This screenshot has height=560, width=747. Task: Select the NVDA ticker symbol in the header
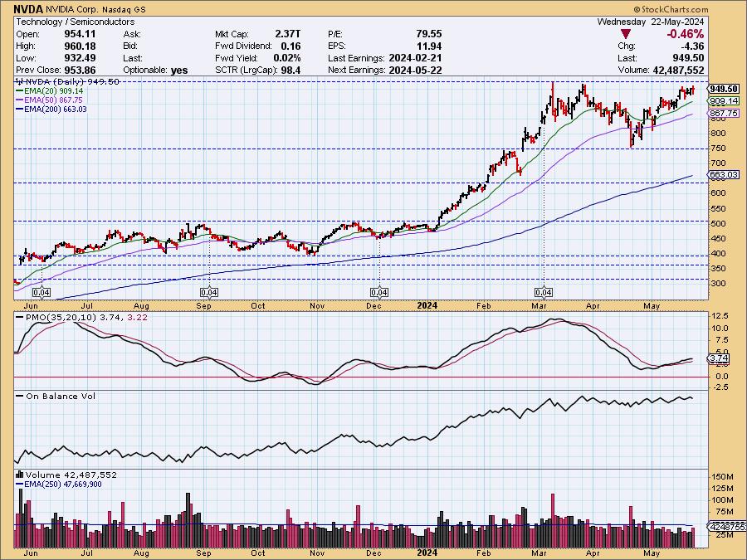click(28, 9)
